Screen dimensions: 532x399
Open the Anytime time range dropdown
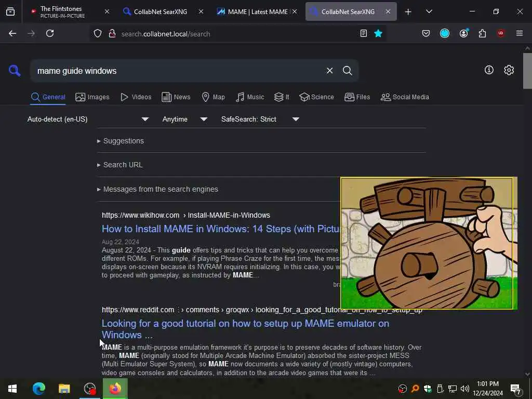184,119
